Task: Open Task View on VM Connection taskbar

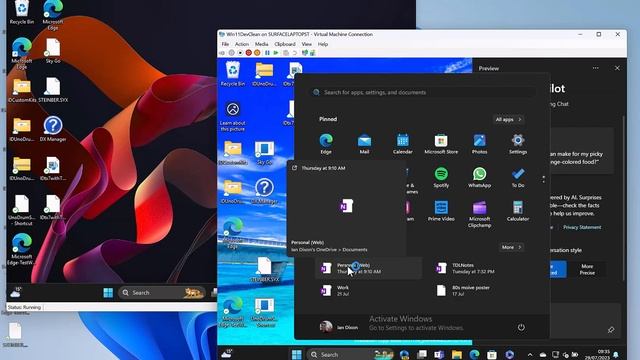Action: 422,354
